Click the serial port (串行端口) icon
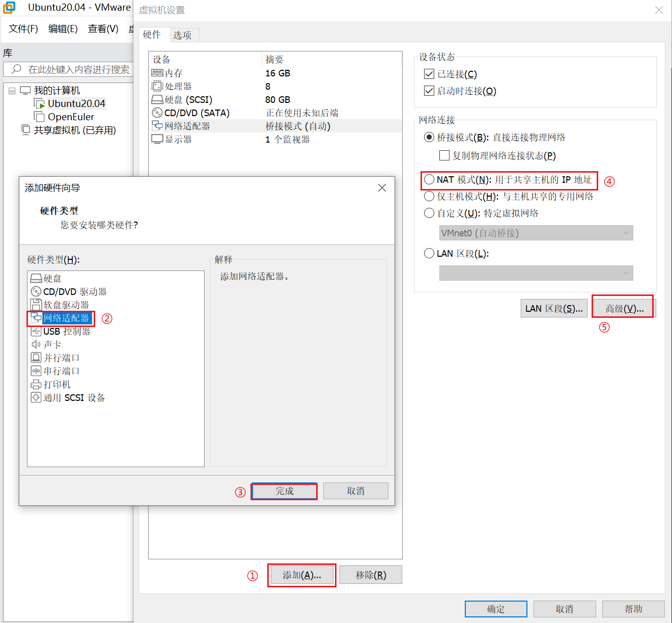672x623 pixels. tap(36, 371)
